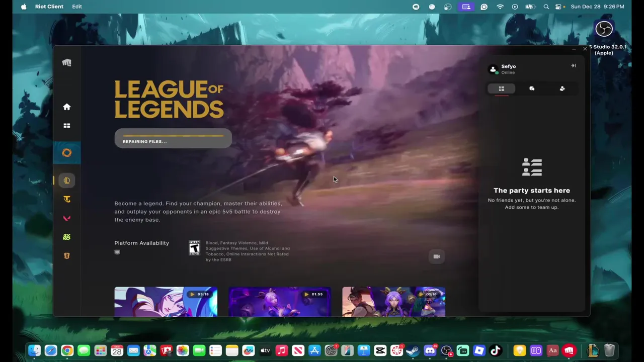Screen dimensions: 644x362
Task: Open Music from the dock
Action: 282,350
